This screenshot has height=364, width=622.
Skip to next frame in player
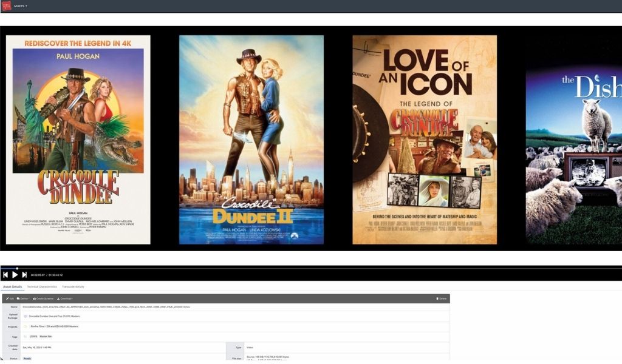coord(24,274)
